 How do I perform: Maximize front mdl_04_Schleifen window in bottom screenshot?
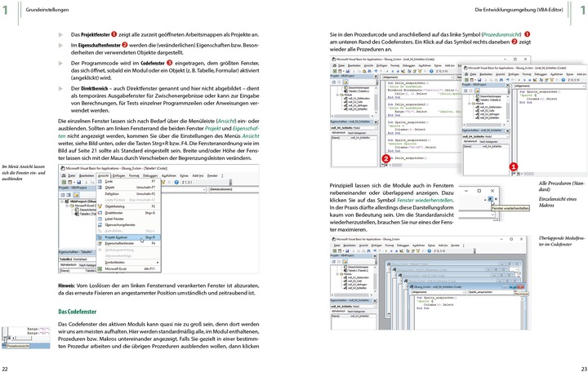(x=513, y=287)
